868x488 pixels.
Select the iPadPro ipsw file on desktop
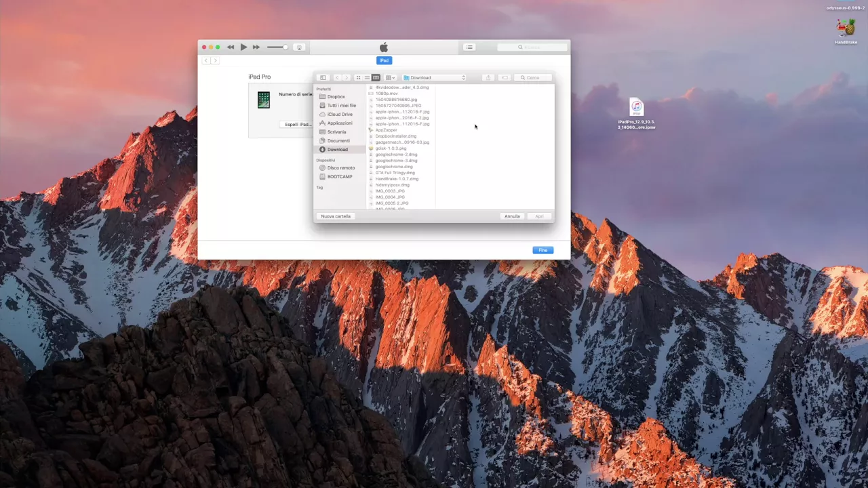pyautogui.click(x=636, y=114)
